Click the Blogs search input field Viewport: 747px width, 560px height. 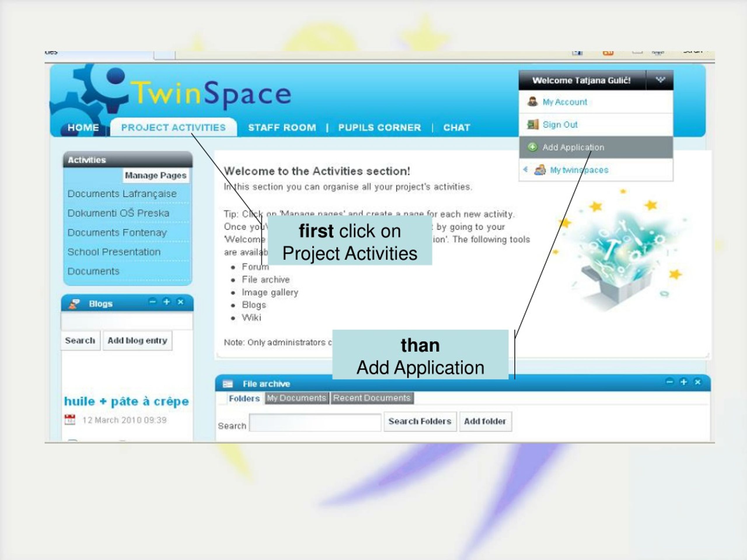pyautogui.click(x=127, y=321)
